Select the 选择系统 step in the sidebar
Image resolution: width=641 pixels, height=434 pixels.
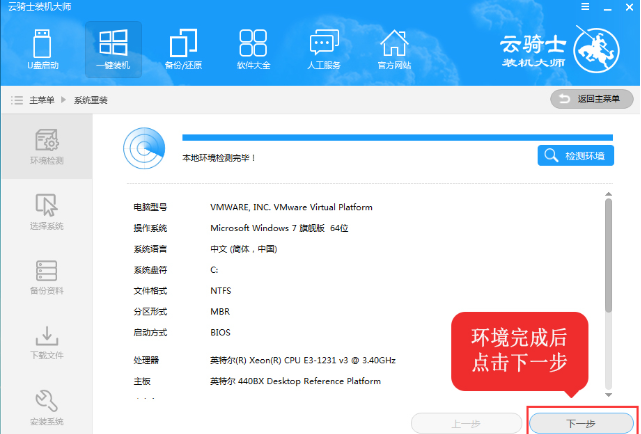(x=46, y=211)
